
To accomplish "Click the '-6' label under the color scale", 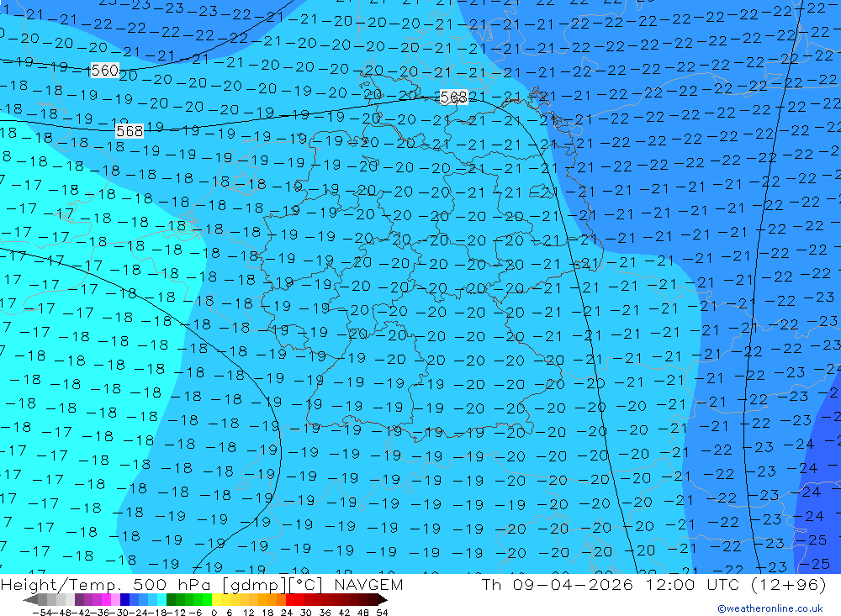I will [195, 613].
